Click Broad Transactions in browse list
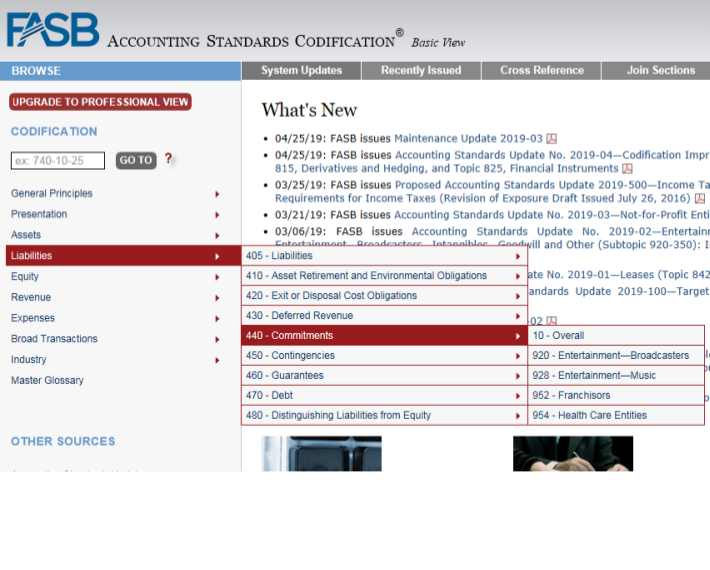Viewport: 710px width, 570px height. pos(54,339)
